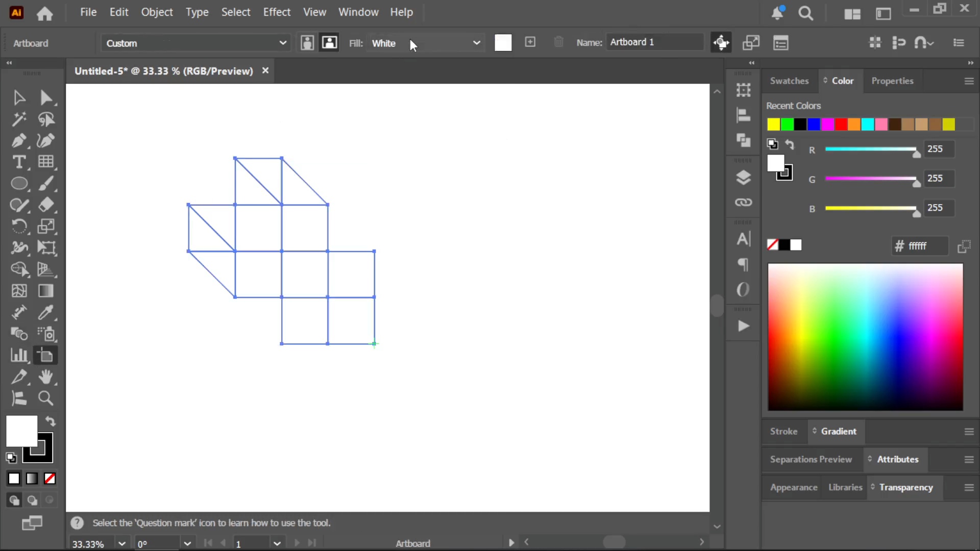Screen dimensions: 980x551
Task: Click the Home icon
Action: click(x=44, y=13)
